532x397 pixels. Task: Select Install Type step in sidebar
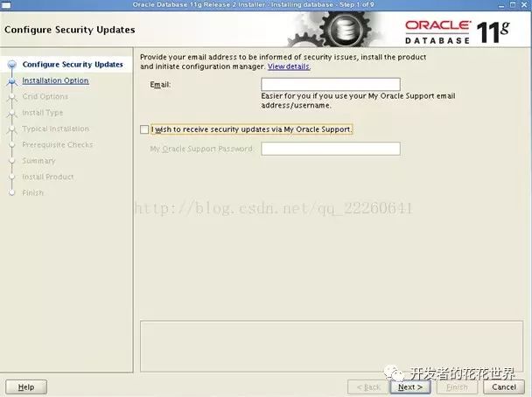click(x=42, y=113)
